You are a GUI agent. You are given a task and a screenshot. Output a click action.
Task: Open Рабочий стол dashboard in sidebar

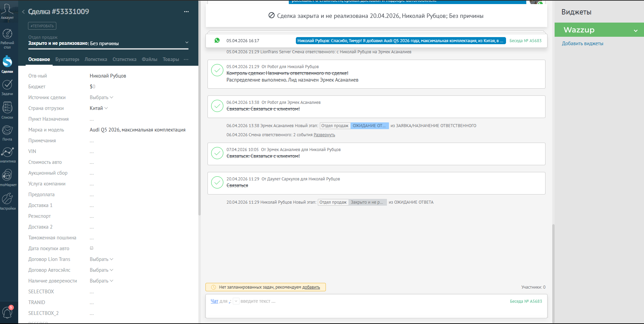[x=7, y=38]
